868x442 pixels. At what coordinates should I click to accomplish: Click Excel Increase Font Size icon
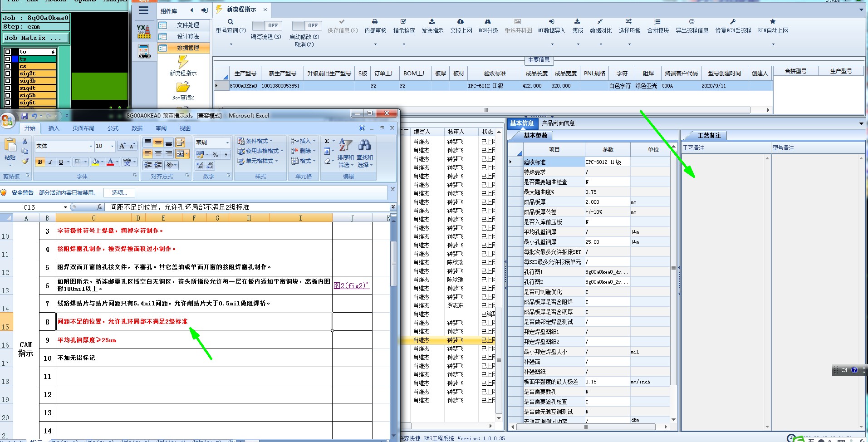[122, 146]
